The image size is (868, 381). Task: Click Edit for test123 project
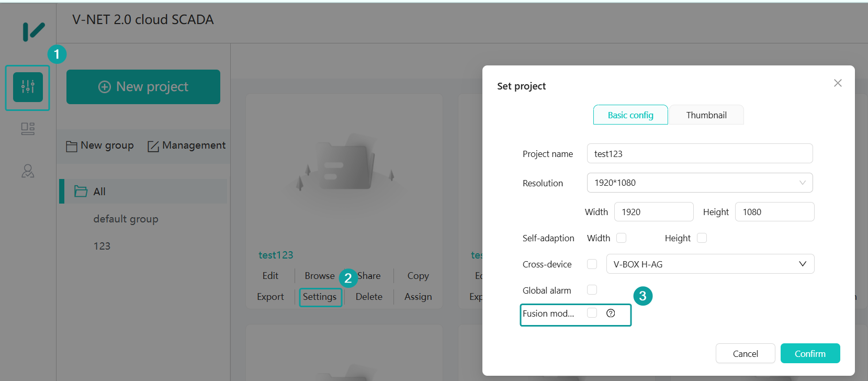point(270,276)
